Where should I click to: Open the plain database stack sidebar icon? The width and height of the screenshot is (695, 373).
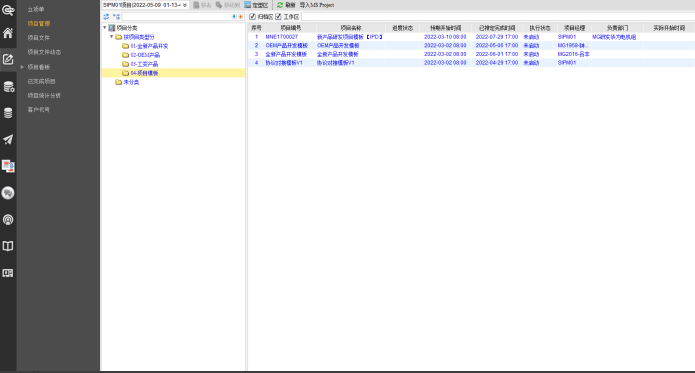[x=8, y=113]
